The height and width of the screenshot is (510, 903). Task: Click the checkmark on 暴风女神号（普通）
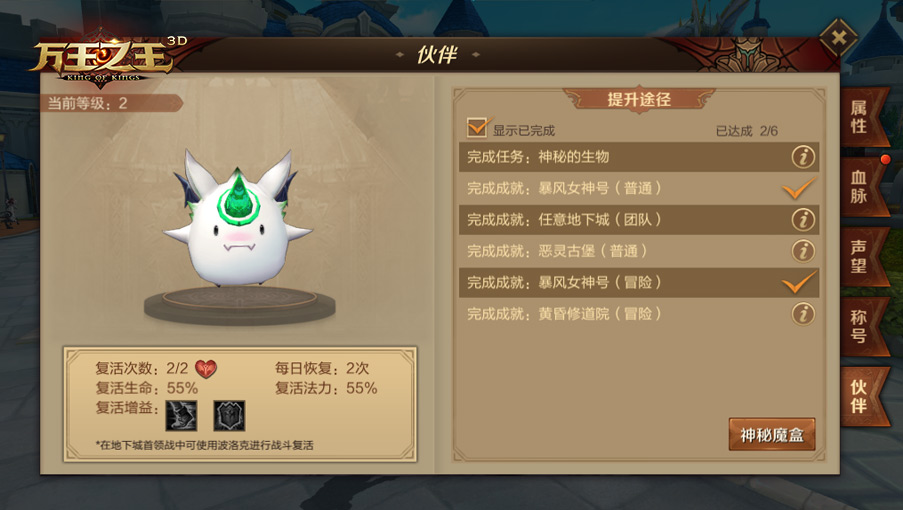tap(799, 188)
